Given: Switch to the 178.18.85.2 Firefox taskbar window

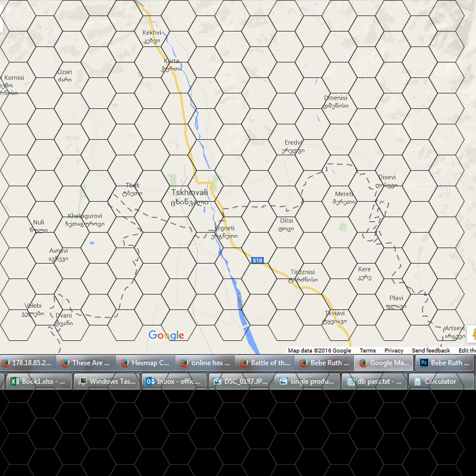Looking at the screenshot, I should tap(27, 363).
